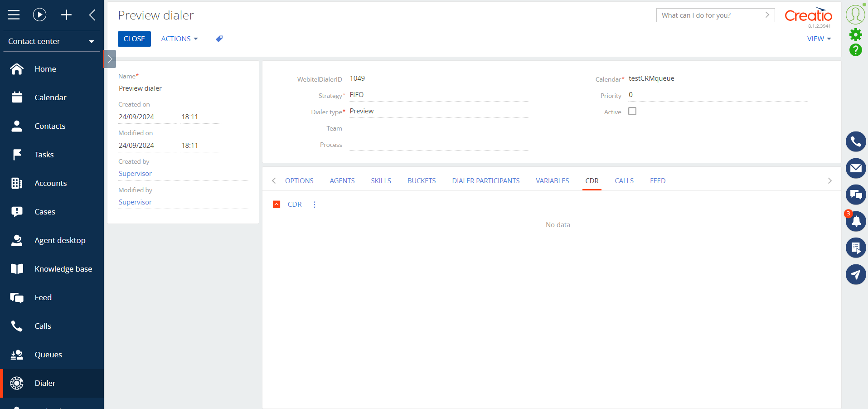Click the Creatio logo
The image size is (868, 409).
[x=808, y=15]
